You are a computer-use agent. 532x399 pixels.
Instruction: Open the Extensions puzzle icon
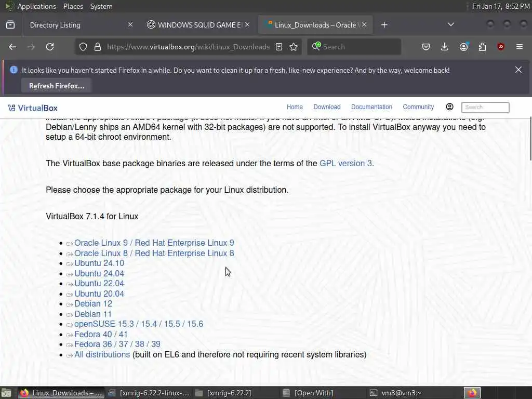click(x=482, y=47)
